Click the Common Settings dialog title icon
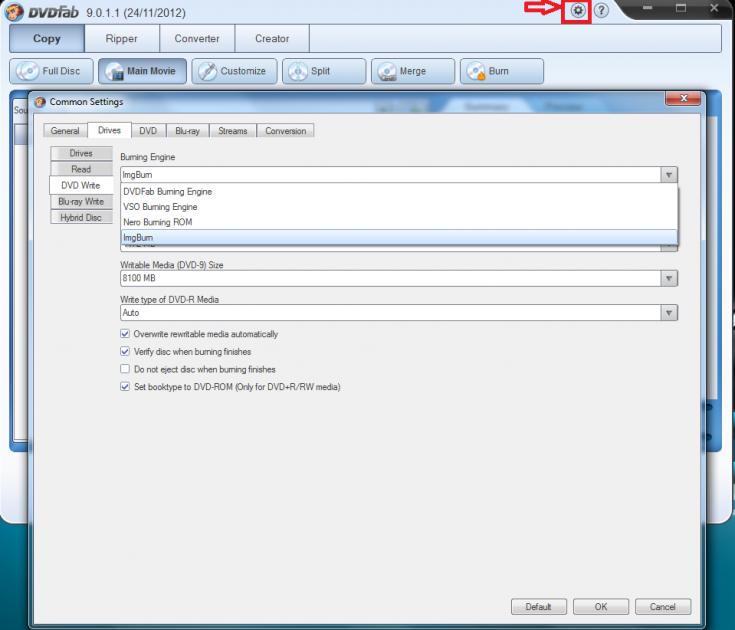This screenshot has width=735, height=630. [40, 102]
